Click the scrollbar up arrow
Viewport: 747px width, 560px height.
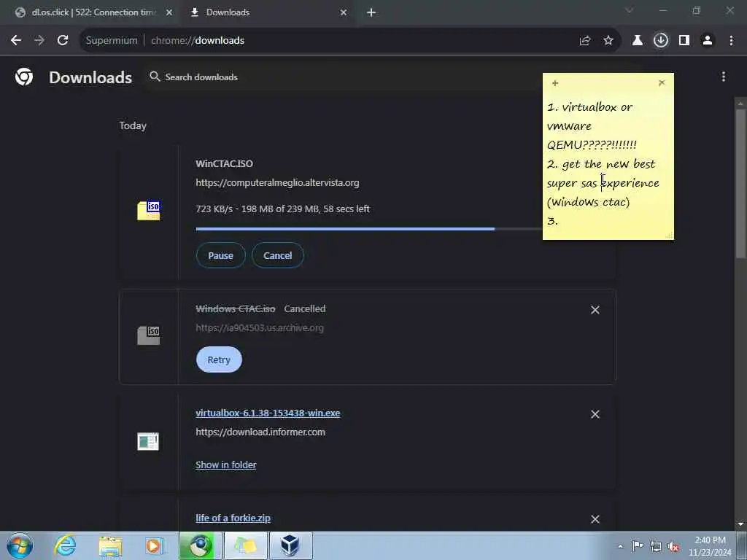click(740, 104)
